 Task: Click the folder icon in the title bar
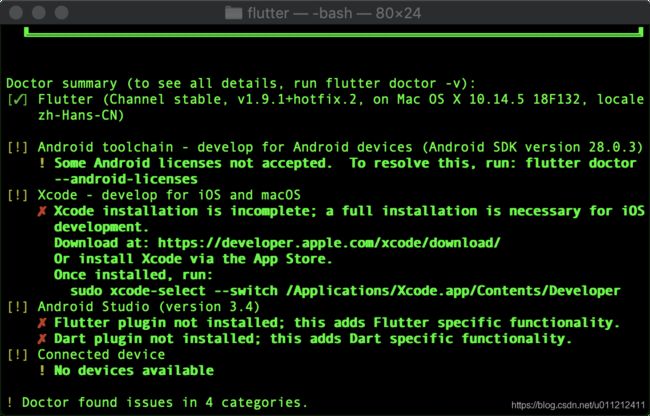click(x=233, y=13)
